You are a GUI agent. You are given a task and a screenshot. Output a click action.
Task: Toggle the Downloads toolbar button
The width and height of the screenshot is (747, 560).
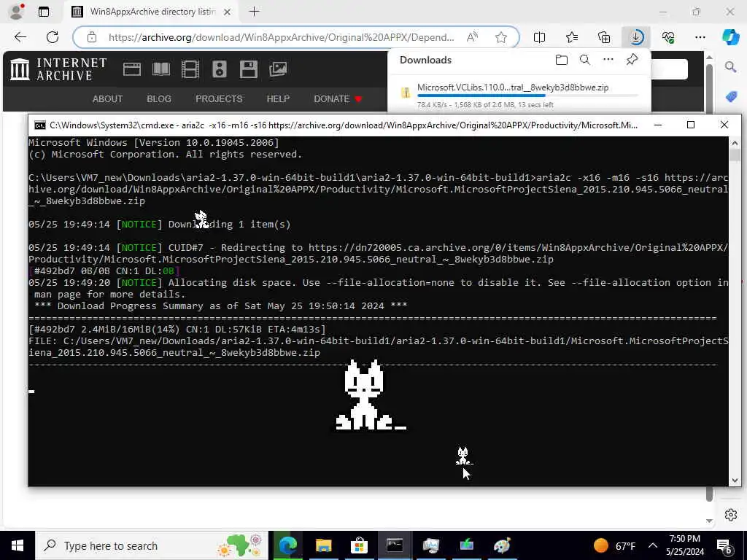(636, 37)
